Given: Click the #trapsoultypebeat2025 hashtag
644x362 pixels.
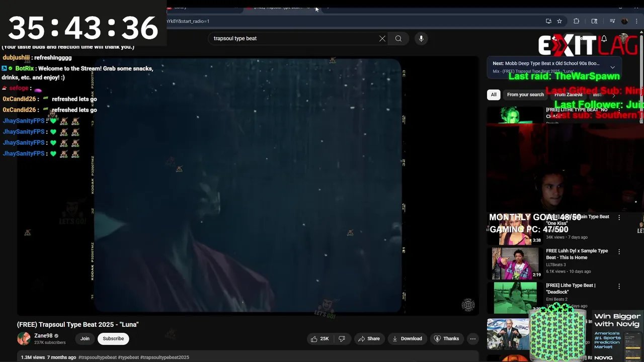Looking at the screenshot, I should click(x=165, y=357).
